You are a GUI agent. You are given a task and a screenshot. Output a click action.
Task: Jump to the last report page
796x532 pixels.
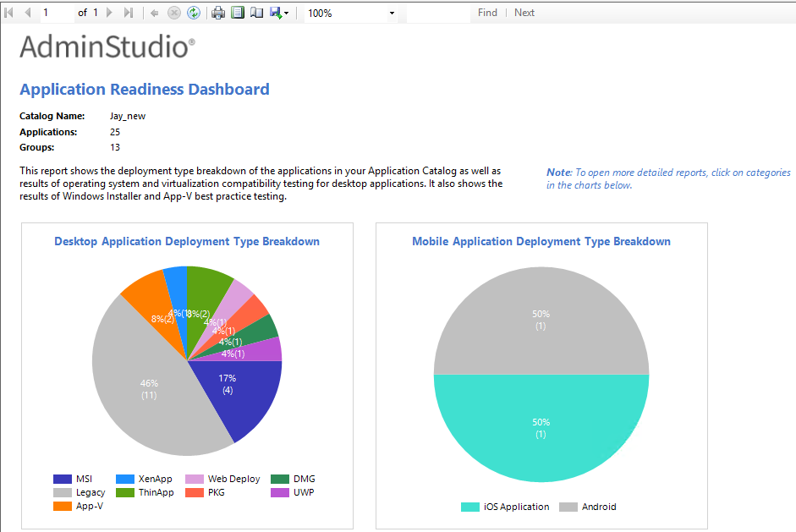click(x=129, y=13)
